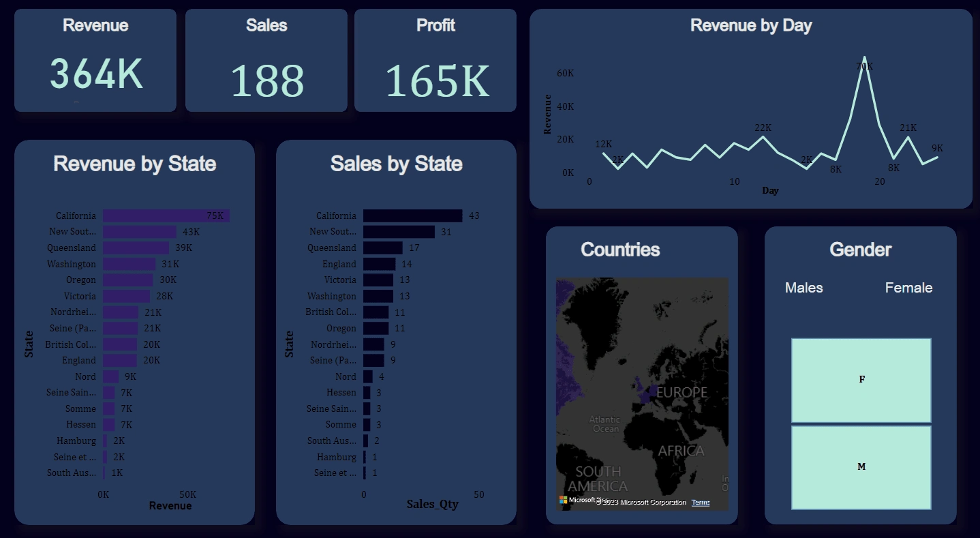
Task: Click the Queensland 17 sales bar
Action: [x=383, y=248]
